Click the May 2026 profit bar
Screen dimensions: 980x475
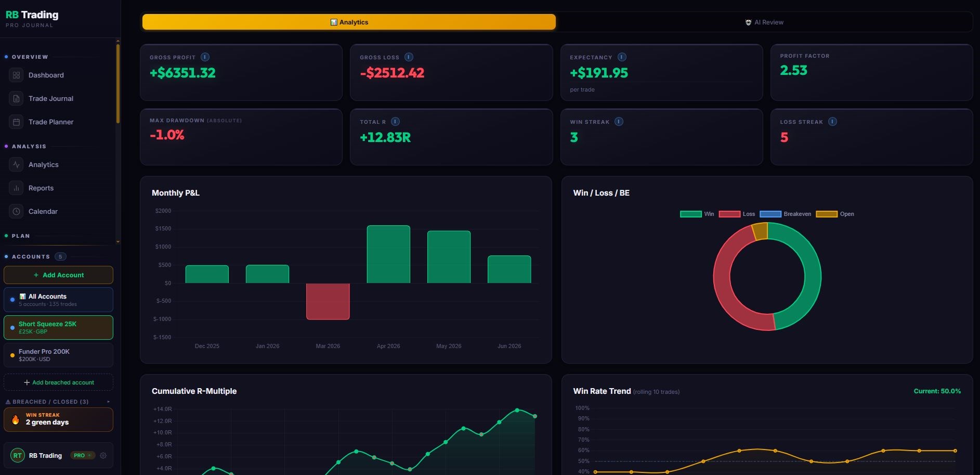[x=449, y=257]
